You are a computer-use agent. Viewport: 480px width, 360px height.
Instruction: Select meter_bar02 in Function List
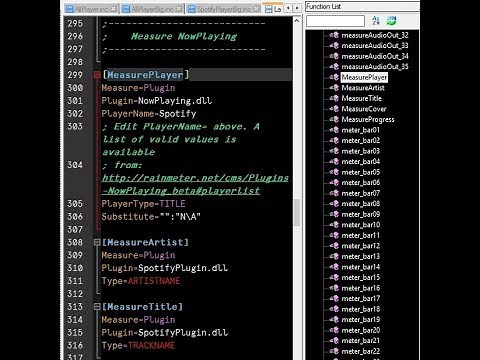point(360,141)
